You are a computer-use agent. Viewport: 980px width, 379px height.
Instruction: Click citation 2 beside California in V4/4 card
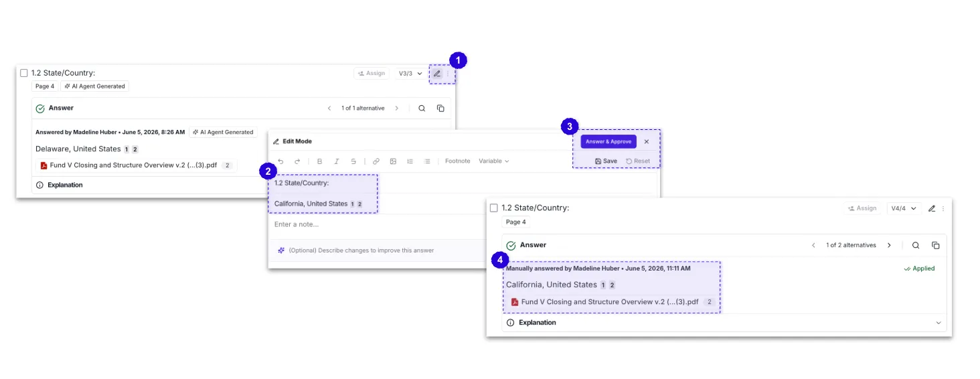click(612, 285)
